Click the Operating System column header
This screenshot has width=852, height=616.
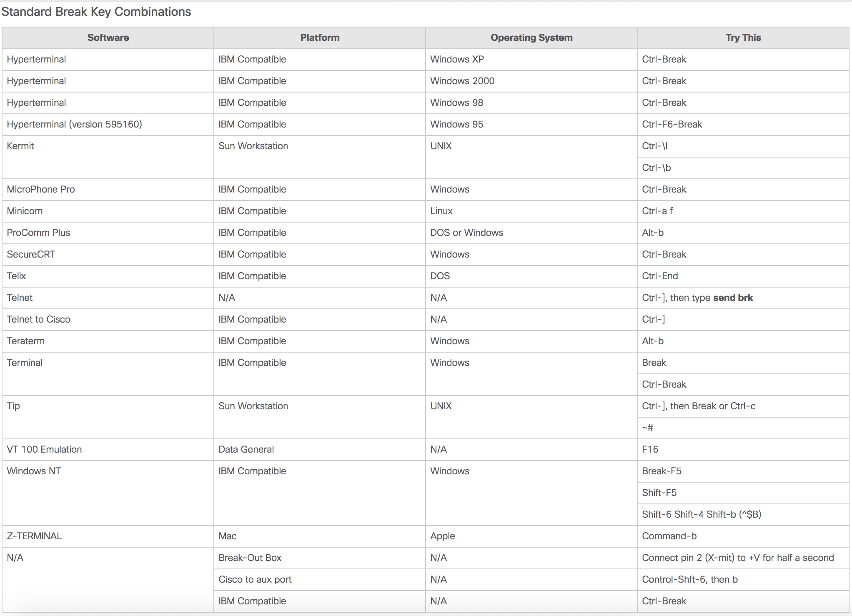(531, 38)
